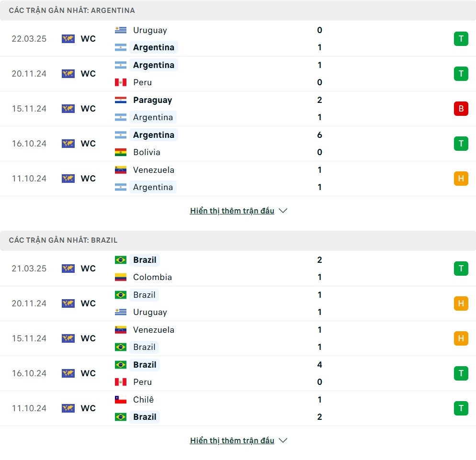Open the Argentina 6-0 Bolivia match row
The image size is (476, 460).
coord(238,144)
